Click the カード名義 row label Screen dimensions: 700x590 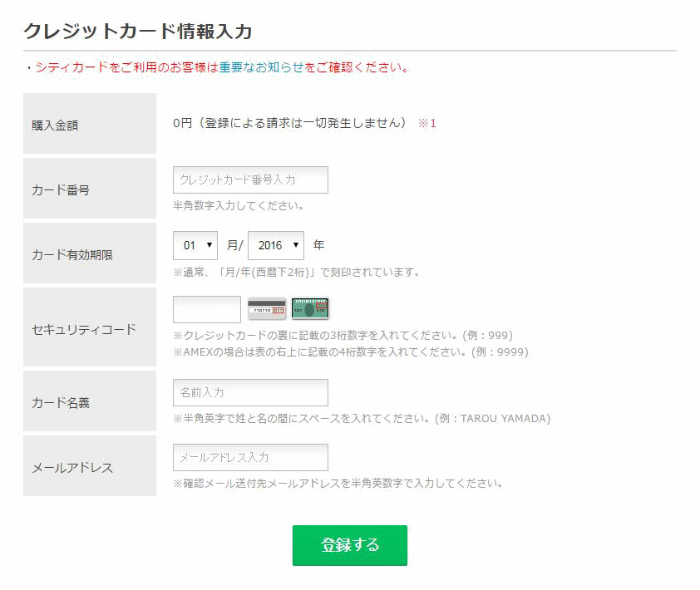[61, 403]
